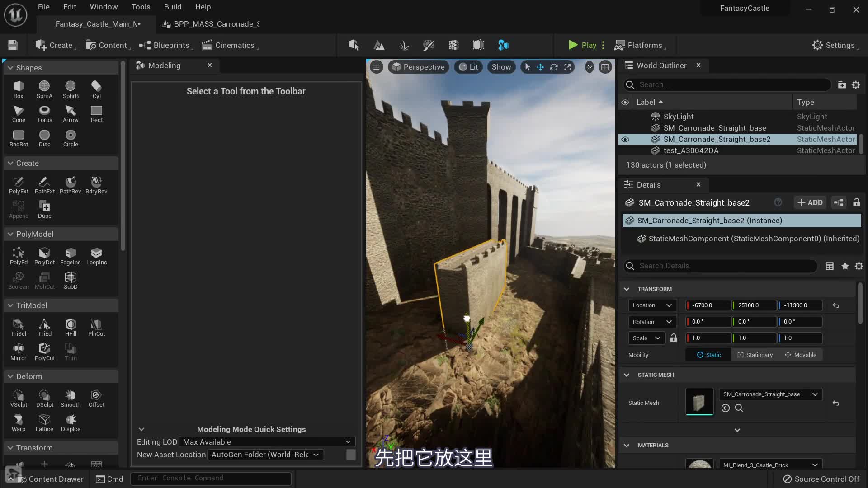Switch to Foliage mode icon
The width and height of the screenshot is (868, 488).
tap(404, 45)
